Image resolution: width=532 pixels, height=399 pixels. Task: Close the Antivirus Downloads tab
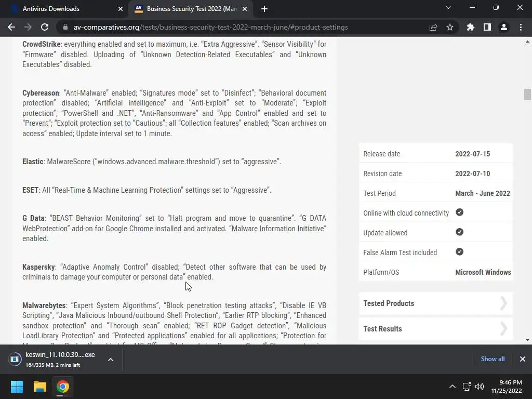point(121,9)
